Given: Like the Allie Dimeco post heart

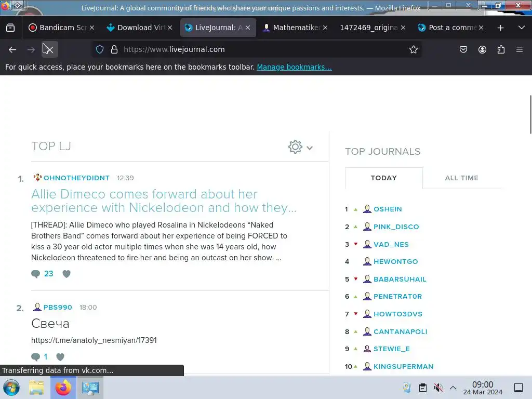Looking at the screenshot, I should click(x=66, y=274).
